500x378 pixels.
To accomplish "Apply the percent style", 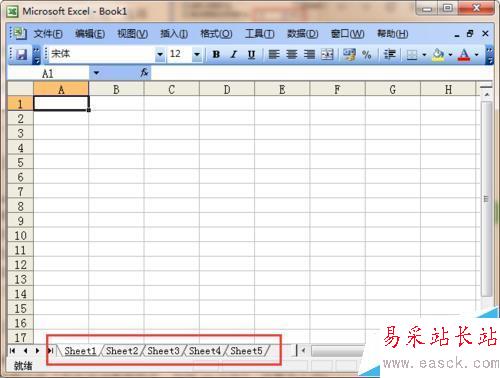I will point(367,54).
